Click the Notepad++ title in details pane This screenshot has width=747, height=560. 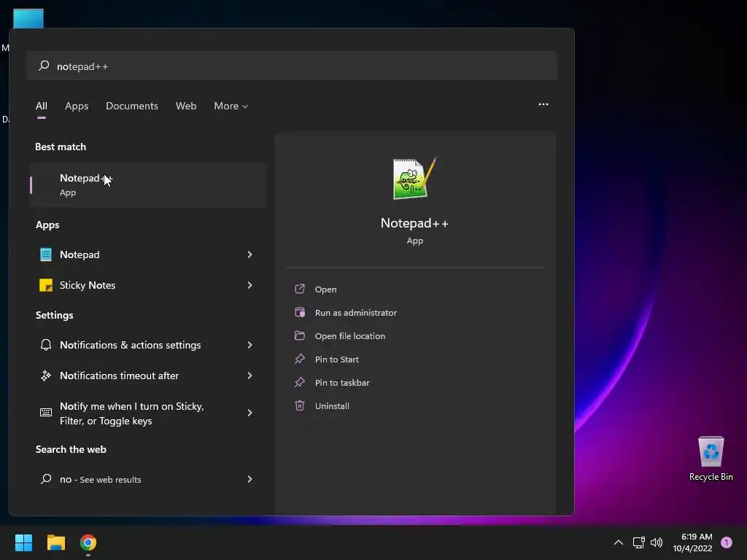coord(414,223)
